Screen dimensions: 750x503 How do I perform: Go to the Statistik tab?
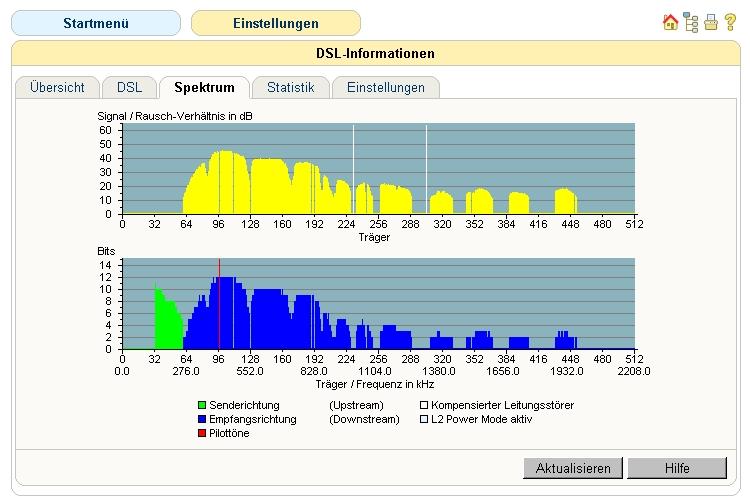pyautogui.click(x=290, y=88)
